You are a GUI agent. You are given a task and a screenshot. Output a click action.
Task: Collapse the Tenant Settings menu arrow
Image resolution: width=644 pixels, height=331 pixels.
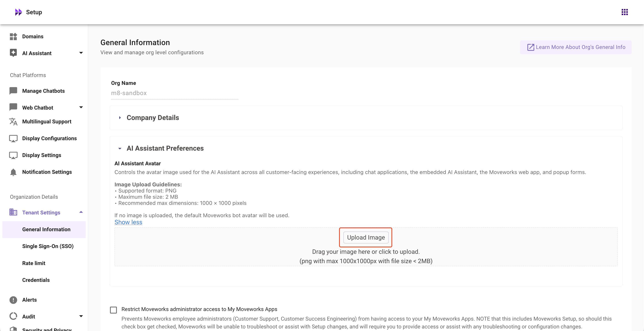coord(81,212)
